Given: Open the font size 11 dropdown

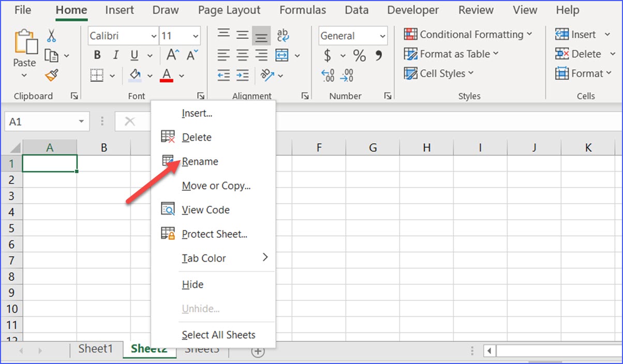Looking at the screenshot, I should click(196, 36).
